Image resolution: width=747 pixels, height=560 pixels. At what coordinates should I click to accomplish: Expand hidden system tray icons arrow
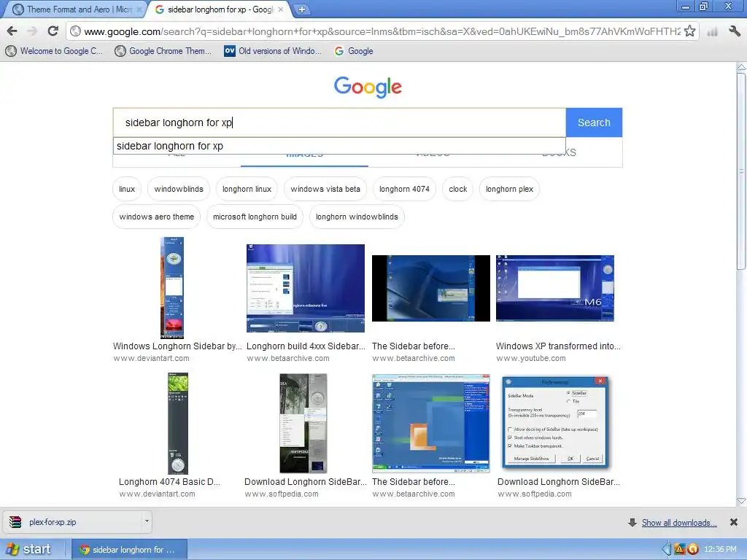tap(667, 549)
